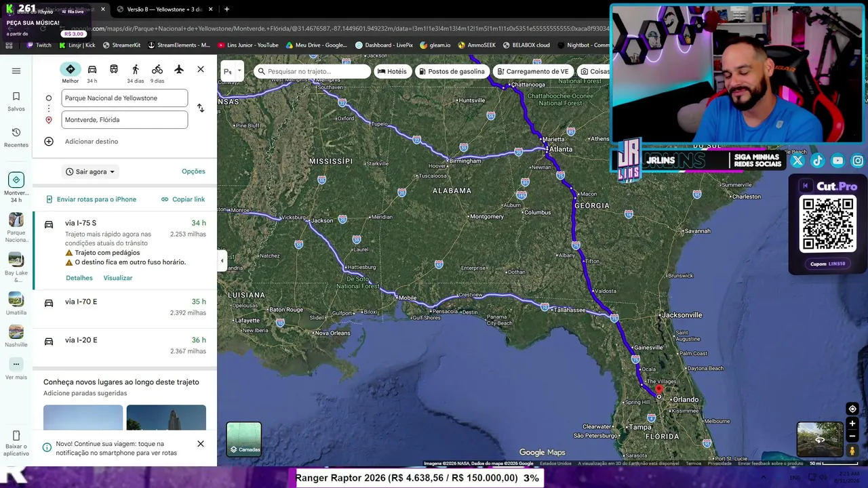This screenshot has width=868, height=488.
Task: Select the Melhor best-route travel mode
Action: pos(71,73)
